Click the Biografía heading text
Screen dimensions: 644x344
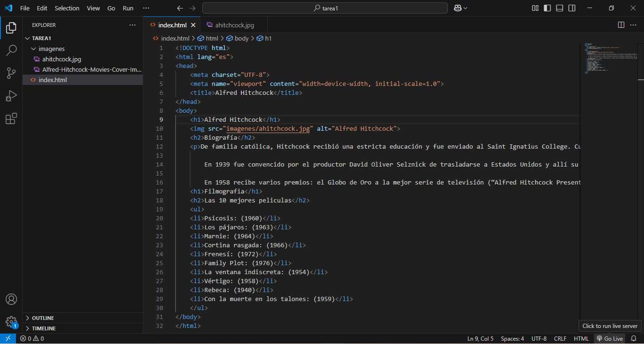click(220, 137)
